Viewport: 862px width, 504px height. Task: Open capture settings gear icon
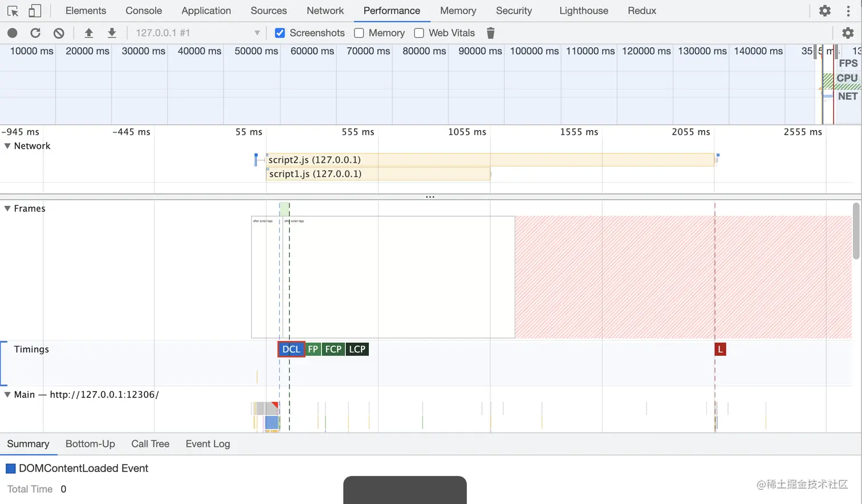click(x=848, y=33)
